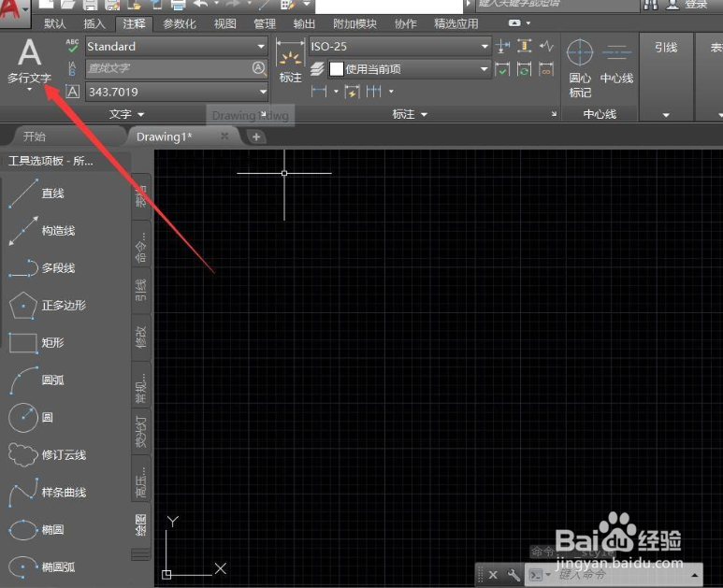Choose 圆弧 arc in palette
The width and height of the screenshot is (723, 588).
pos(36,380)
